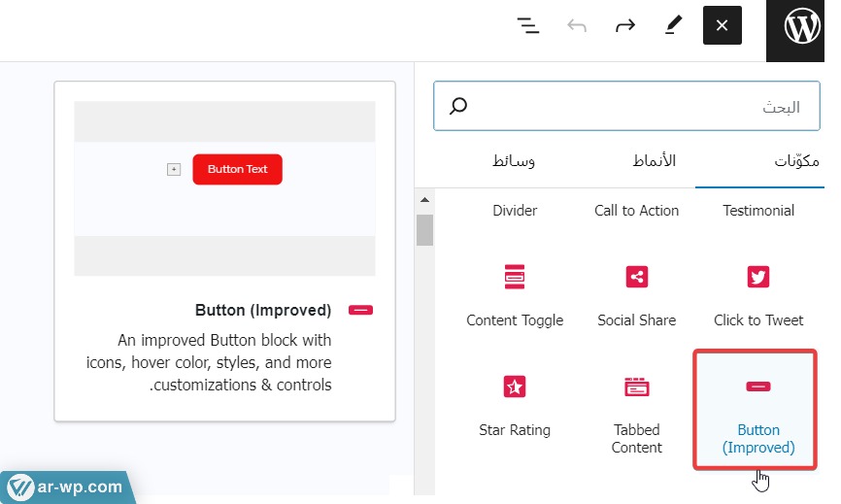Click the redo arrow icon

coord(624,25)
